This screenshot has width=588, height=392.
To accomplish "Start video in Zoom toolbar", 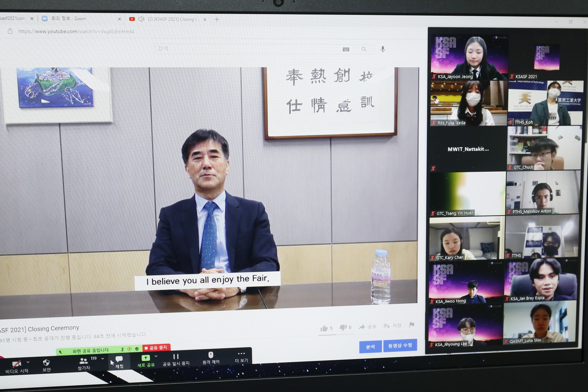I will [x=16, y=367].
